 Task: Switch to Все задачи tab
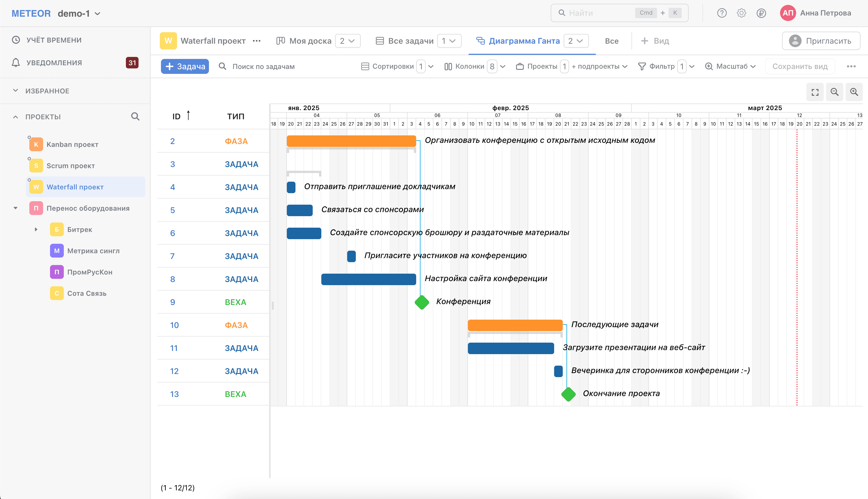coord(404,41)
